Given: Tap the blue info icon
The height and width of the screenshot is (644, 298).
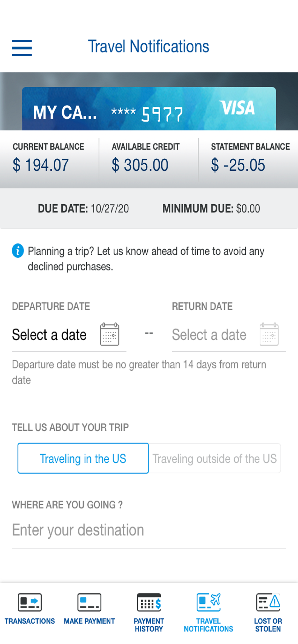Looking at the screenshot, I should tap(18, 251).
